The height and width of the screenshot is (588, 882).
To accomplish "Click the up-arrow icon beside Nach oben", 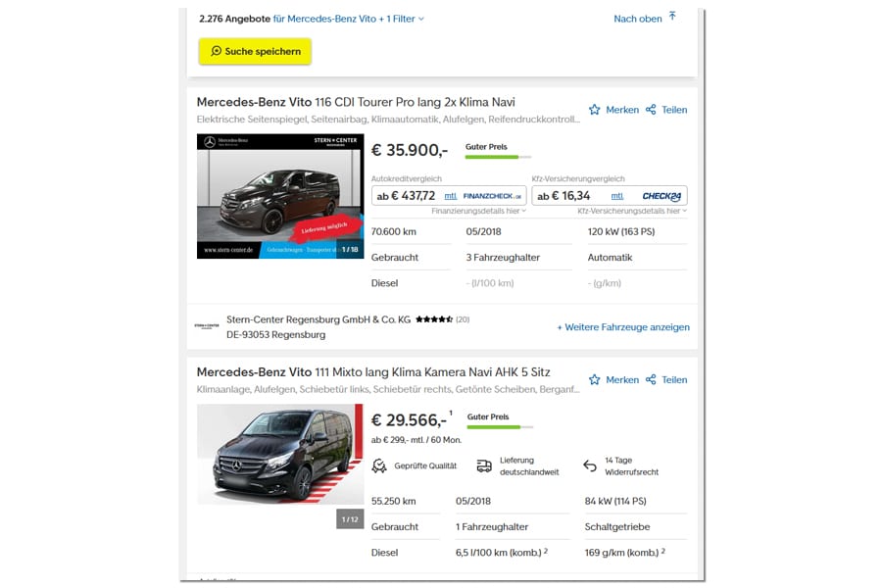I will (x=672, y=17).
